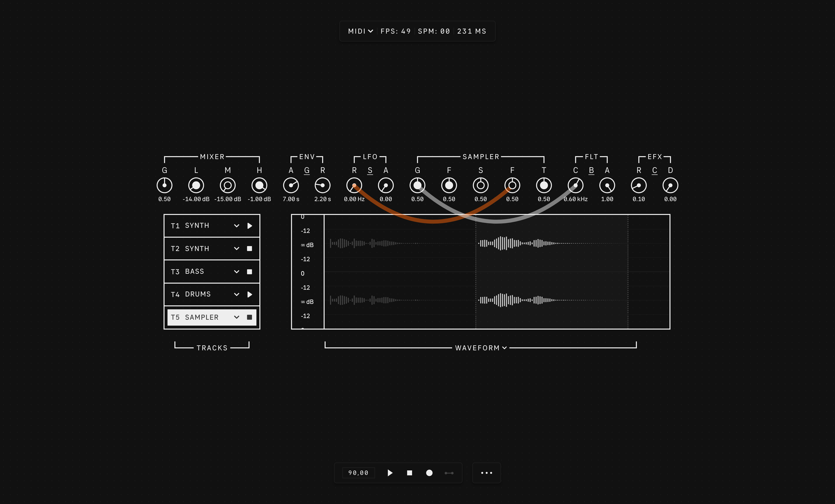Adjust the FLT cutoff 0.60 kHz knob
835x504 pixels.
pos(575,185)
